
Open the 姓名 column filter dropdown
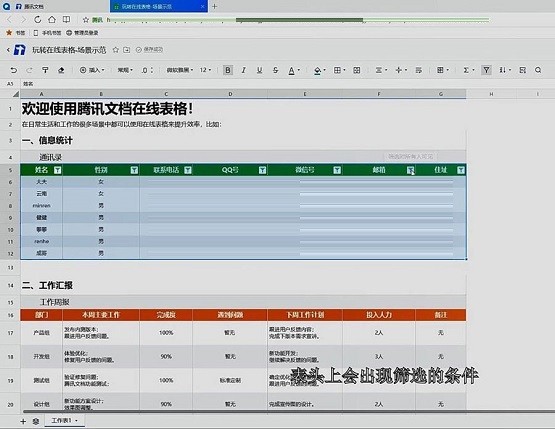tap(57, 170)
